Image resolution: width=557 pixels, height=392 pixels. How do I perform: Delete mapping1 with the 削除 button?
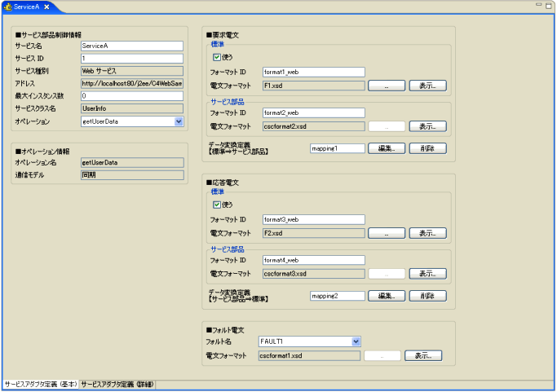427,148
